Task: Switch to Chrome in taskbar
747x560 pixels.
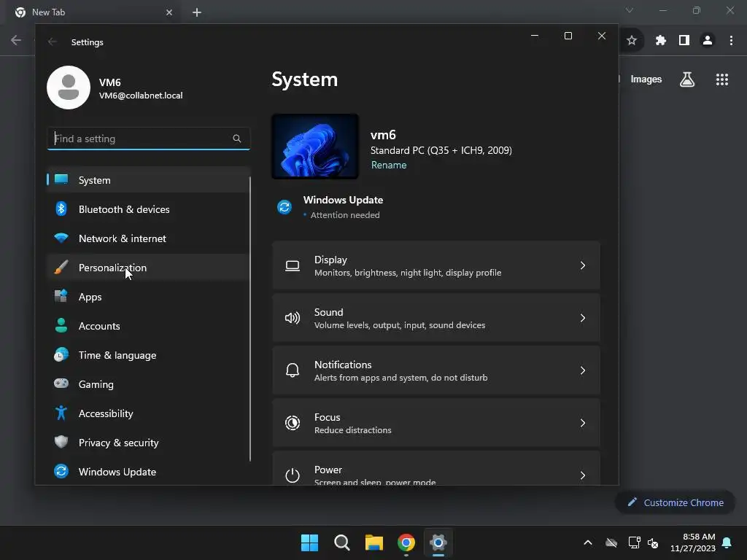Action: (x=406, y=542)
